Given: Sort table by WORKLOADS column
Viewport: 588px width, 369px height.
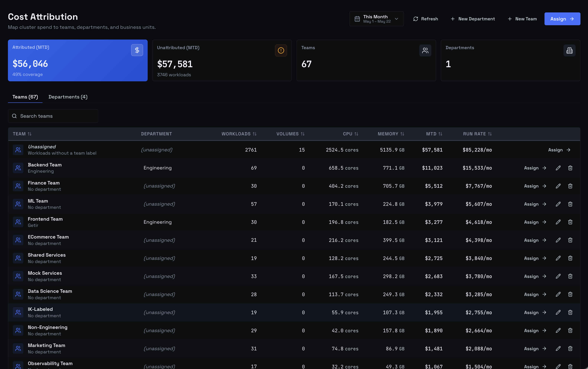Looking at the screenshot, I should [x=239, y=134].
